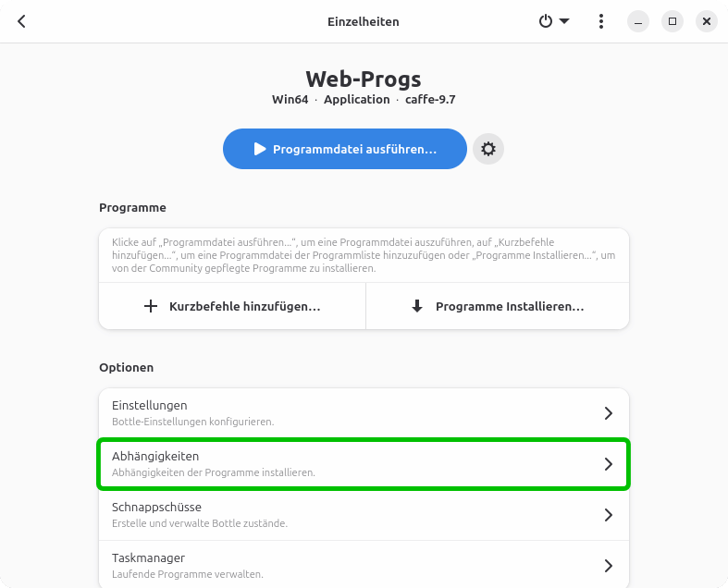The image size is (728, 588).
Task: Minimize the Einzelheiten window
Action: [x=638, y=21]
